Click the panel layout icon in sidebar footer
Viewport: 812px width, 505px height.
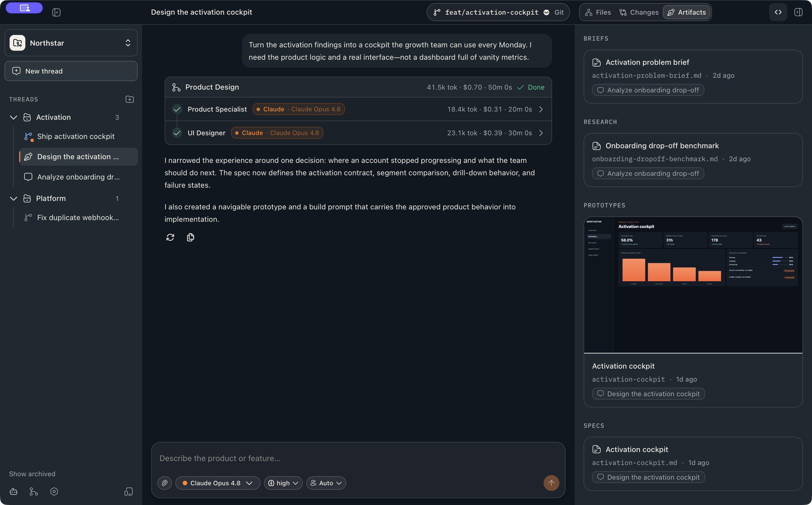[x=129, y=491]
